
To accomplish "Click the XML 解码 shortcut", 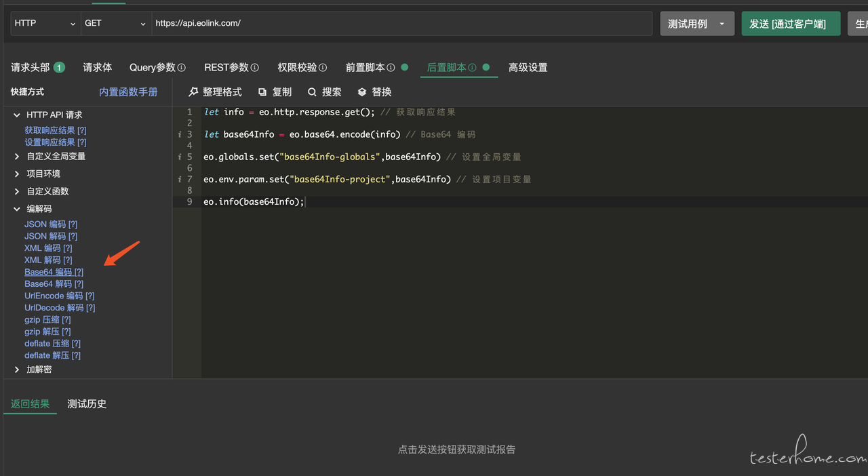I will click(48, 260).
